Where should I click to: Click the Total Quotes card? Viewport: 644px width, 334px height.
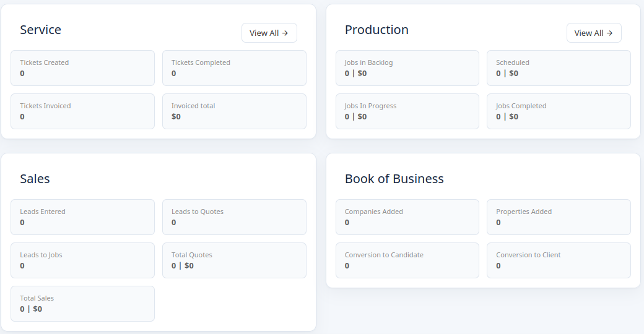[x=234, y=260]
